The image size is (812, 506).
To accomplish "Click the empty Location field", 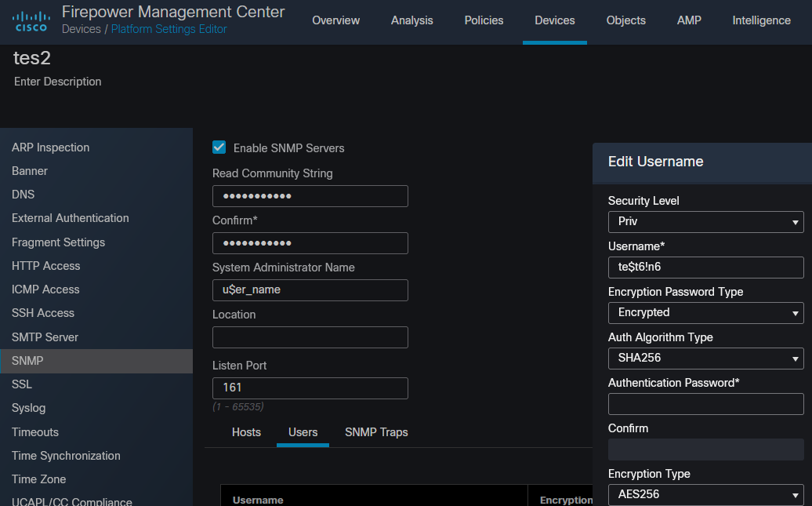I will tap(310, 337).
